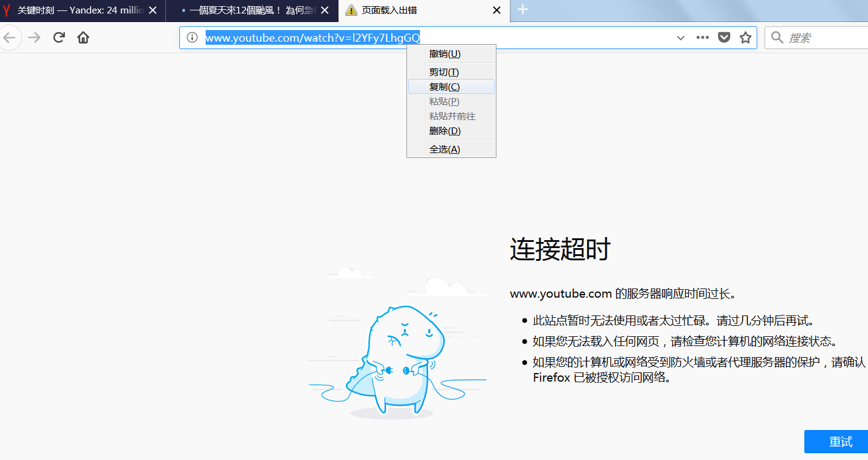This screenshot has height=460, width=868.
Task: Open the page actions three-dot menu
Action: pyautogui.click(x=703, y=37)
